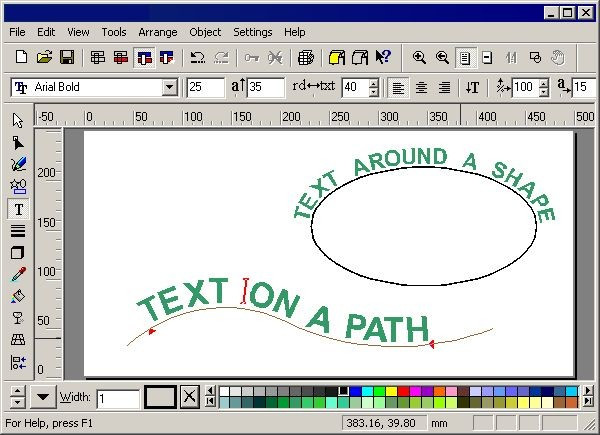Click the grid globe icon in toolbar
Screen dimensions: 600x435
[305, 58]
